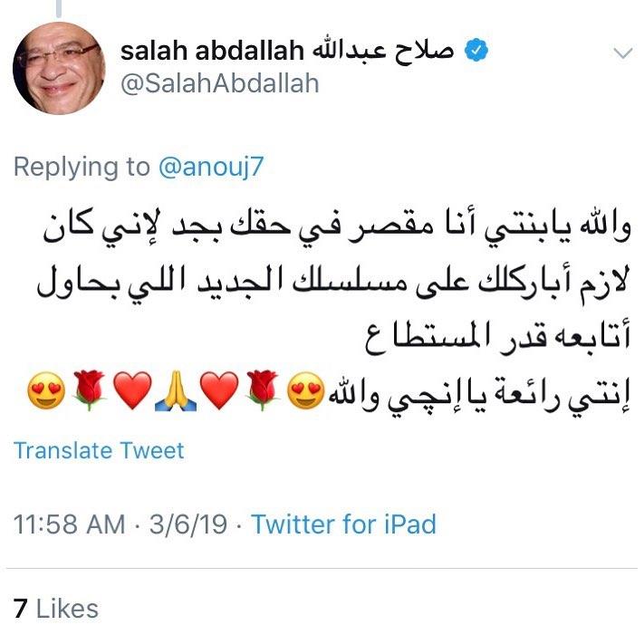
Task: View the 7 Likes list
Action: point(56,607)
